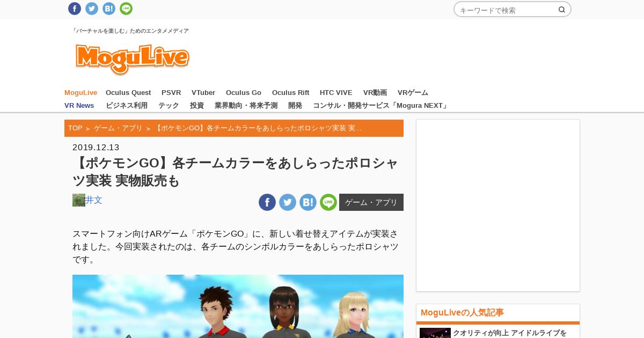Share article via Twitter icon beside author

pos(288,202)
